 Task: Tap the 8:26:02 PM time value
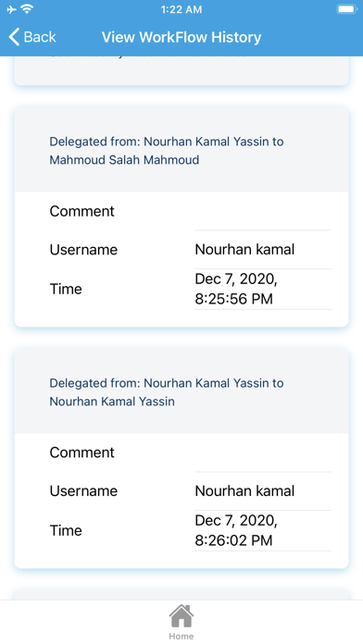(x=236, y=530)
